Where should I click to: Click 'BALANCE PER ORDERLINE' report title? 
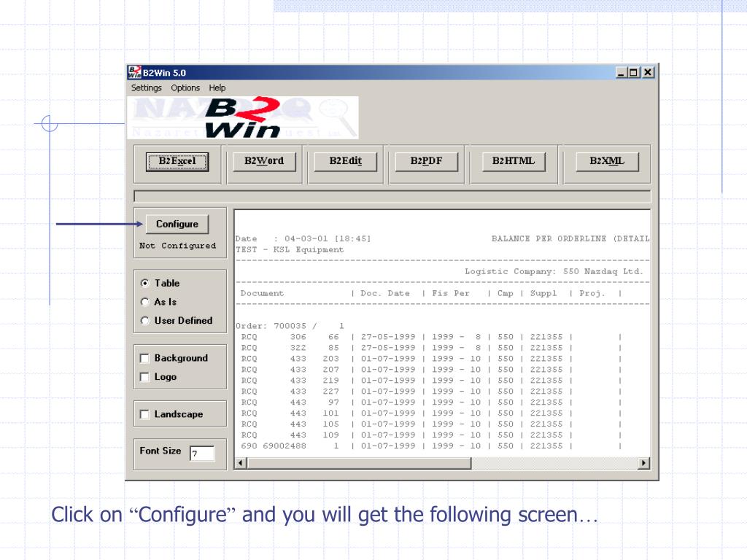pyautogui.click(x=549, y=238)
